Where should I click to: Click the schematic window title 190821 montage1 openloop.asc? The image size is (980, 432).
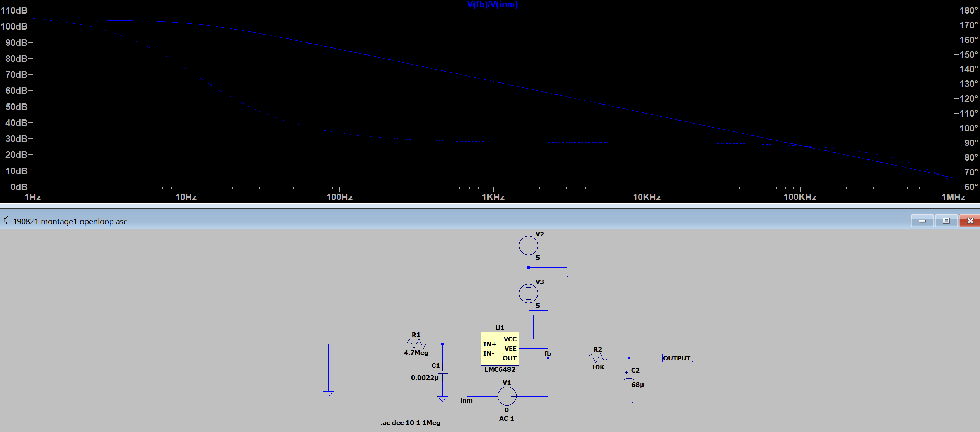[70, 222]
